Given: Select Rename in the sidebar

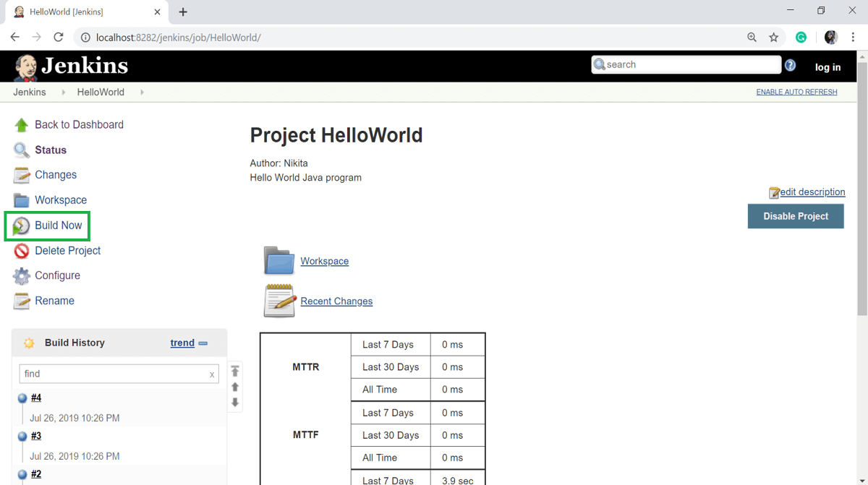Looking at the screenshot, I should (x=54, y=301).
